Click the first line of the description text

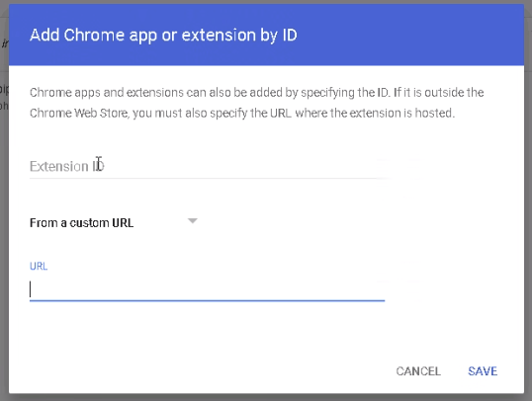point(256,92)
